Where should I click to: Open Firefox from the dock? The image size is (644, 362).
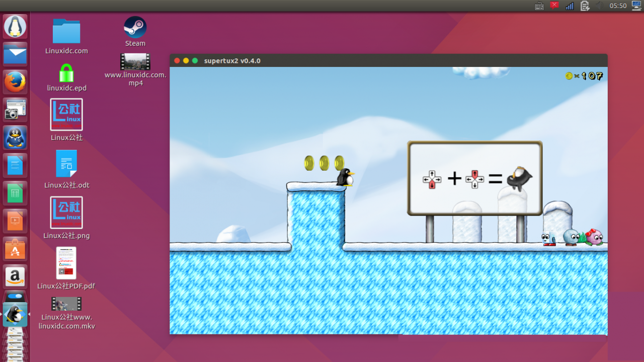pos(15,82)
